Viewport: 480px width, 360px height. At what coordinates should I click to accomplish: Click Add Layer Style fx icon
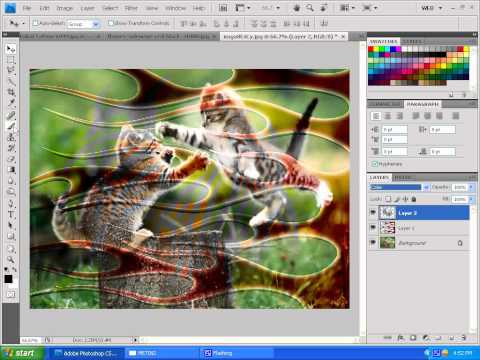click(x=400, y=338)
